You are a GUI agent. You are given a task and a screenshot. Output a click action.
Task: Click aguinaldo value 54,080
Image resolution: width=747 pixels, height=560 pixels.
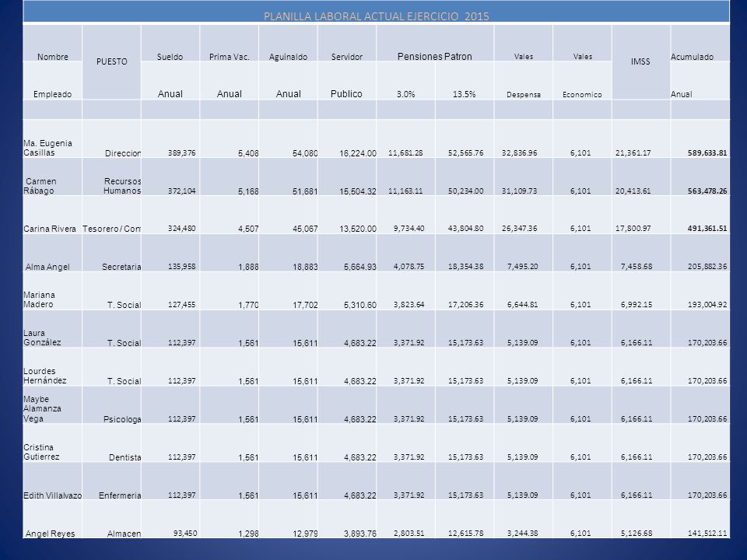(x=305, y=153)
